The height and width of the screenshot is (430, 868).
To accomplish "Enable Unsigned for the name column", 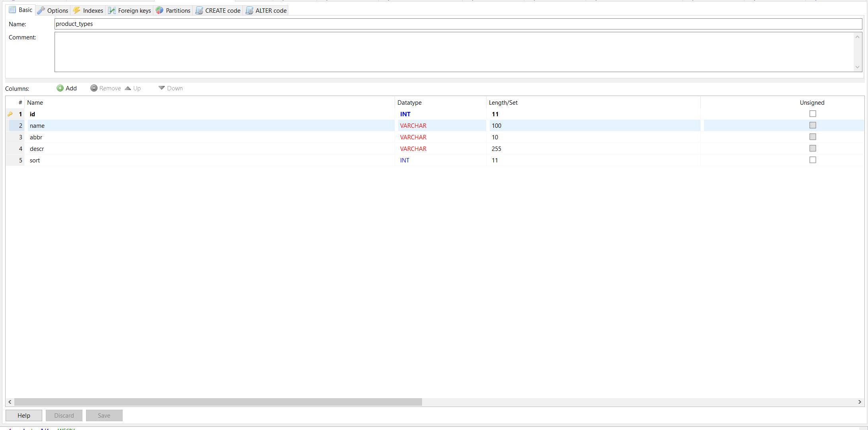I will click(x=813, y=125).
